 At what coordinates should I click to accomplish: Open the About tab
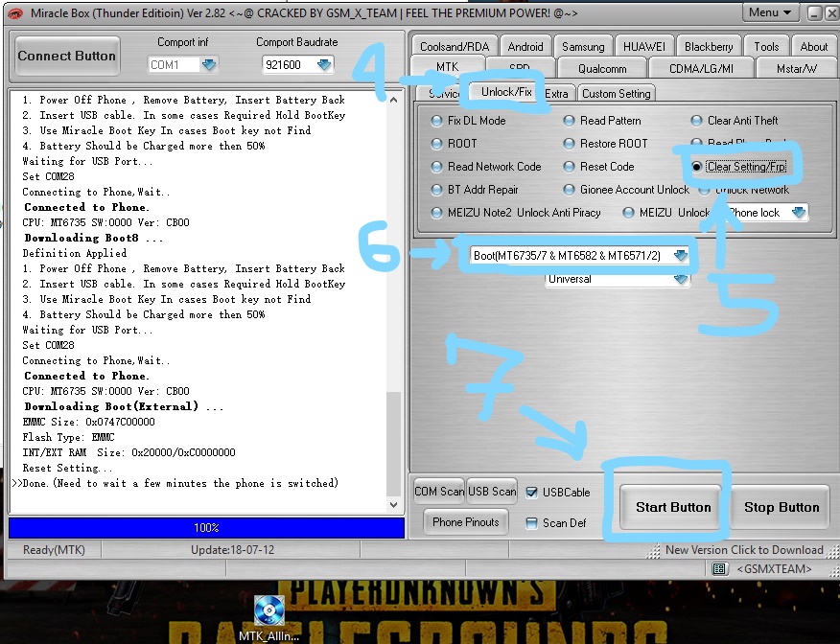point(814,47)
